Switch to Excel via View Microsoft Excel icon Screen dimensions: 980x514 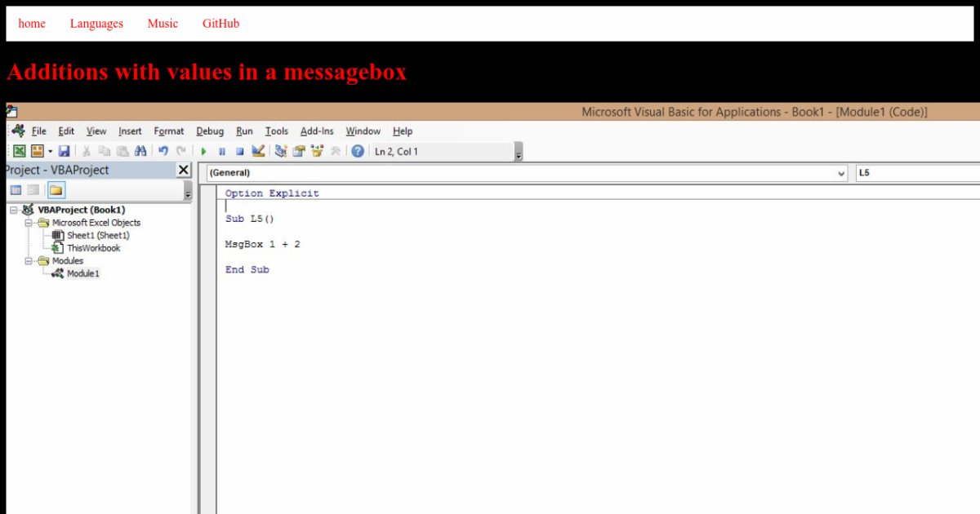pos(19,151)
